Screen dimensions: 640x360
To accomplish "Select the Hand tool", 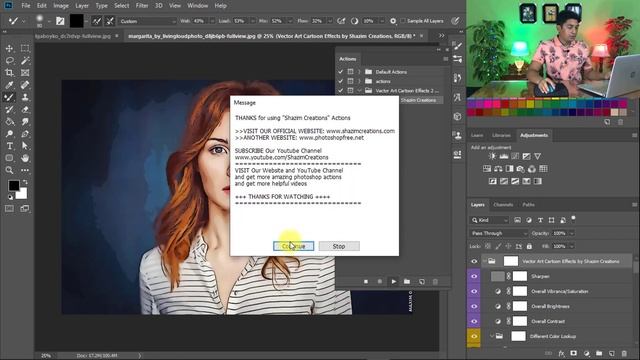I will coord(25,158).
